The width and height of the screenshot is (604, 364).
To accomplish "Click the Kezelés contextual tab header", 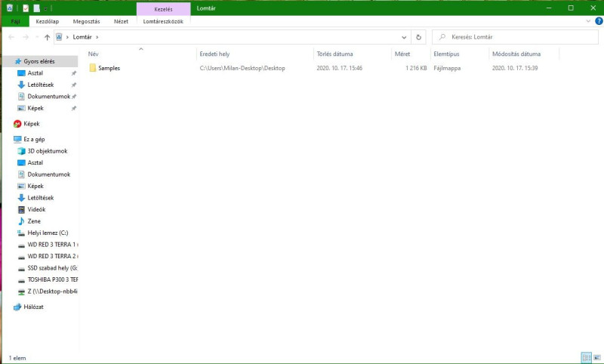I will click(163, 9).
